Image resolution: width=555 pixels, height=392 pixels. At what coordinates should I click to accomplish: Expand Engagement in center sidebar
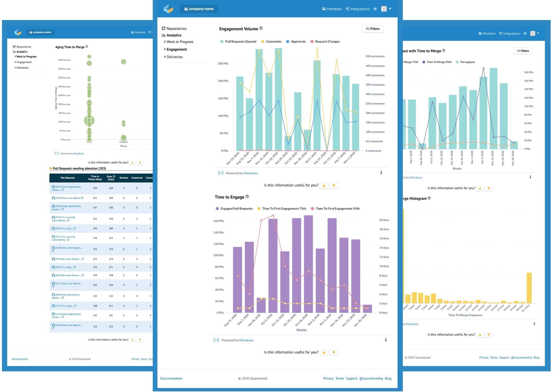[175, 49]
